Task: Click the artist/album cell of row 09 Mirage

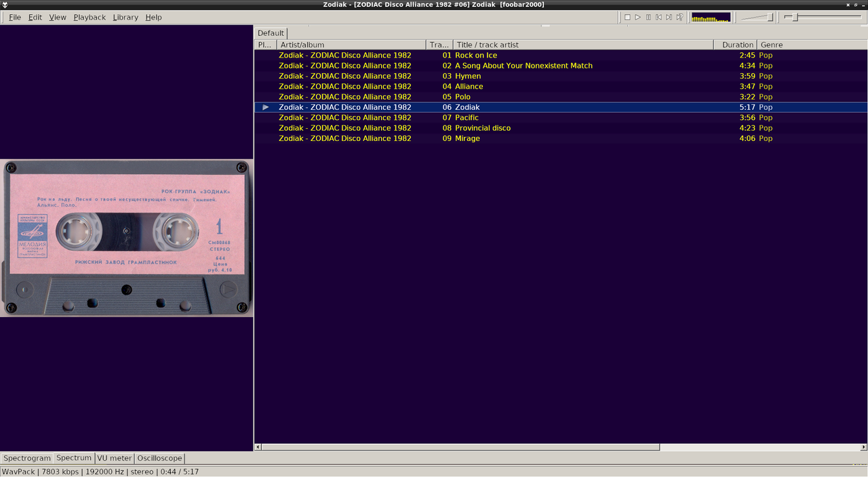Action: [344, 138]
